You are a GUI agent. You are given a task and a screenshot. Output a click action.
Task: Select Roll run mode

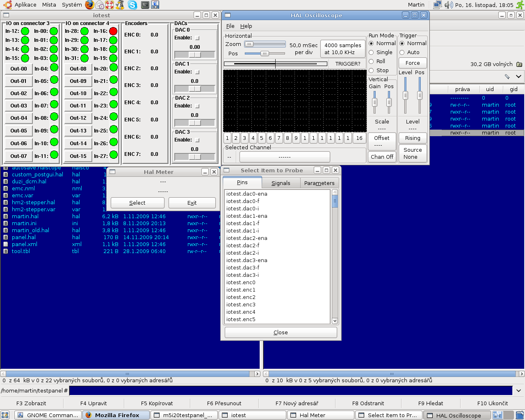point(371,62)
